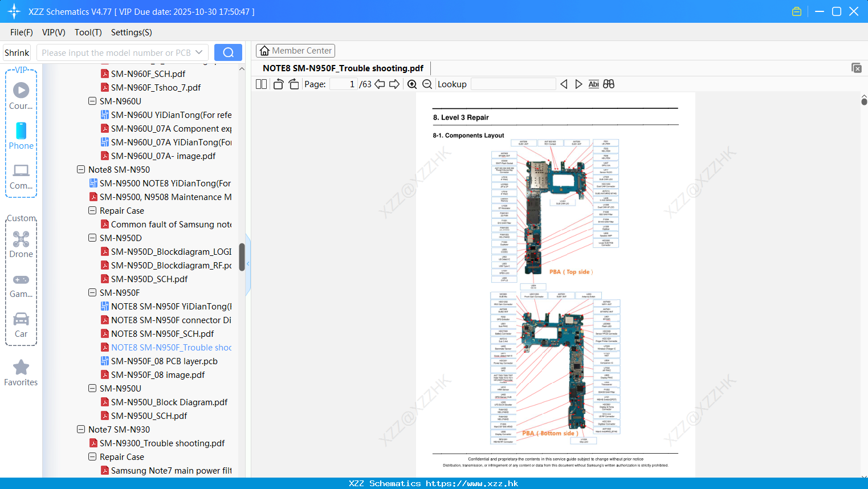Click the PDF viewer scrollbar thumb
The width and height of the screenshot is (868, 489).
tap(864, 101)
